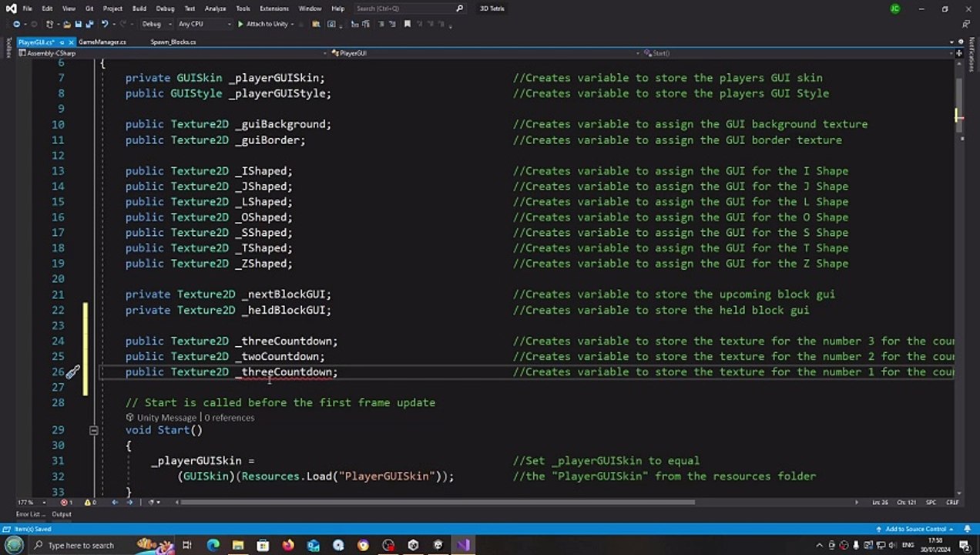The height and width of the screenshot is (555, 980).
Task: Click Add to Source Control in status bar
Action: coord(915,529)
